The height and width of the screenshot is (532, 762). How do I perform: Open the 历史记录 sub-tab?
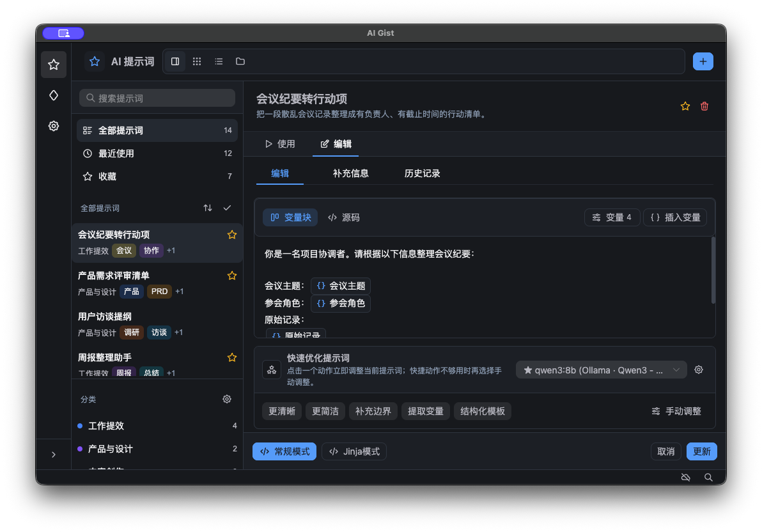(x=422, y=174)
